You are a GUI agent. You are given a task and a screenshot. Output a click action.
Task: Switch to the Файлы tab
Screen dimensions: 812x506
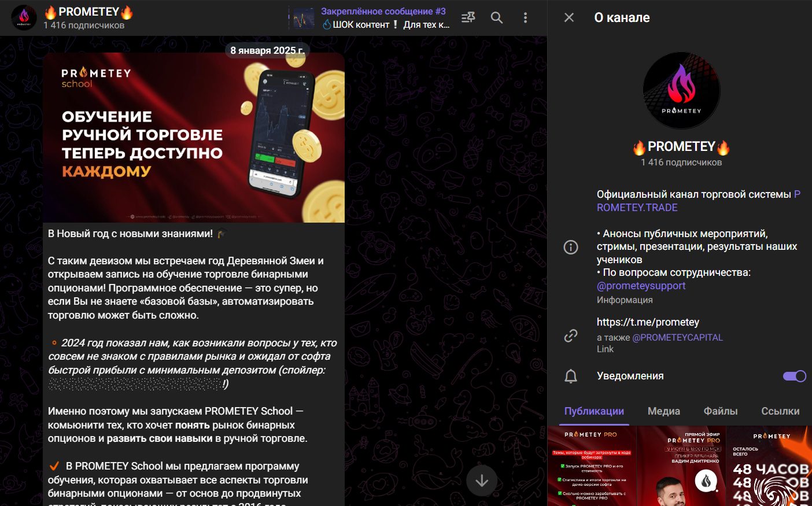click(720, 411)
